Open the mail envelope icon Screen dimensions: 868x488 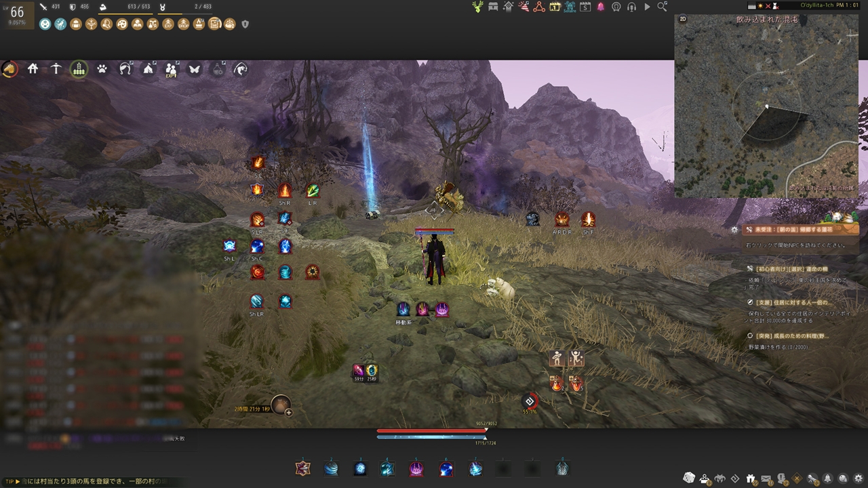coord(766,479)
